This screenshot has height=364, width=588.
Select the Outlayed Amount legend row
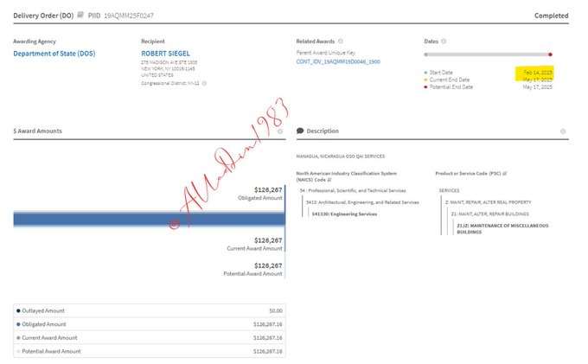coord(150,310)
